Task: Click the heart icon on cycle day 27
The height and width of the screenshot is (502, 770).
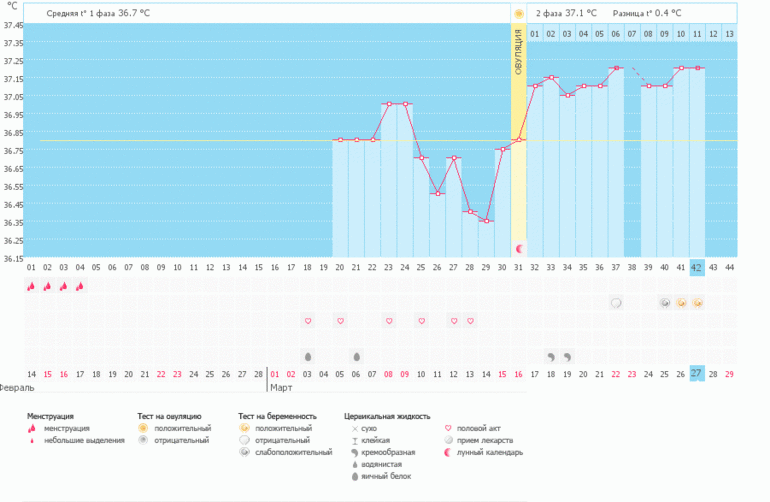Action: click(x=454, y=321)
